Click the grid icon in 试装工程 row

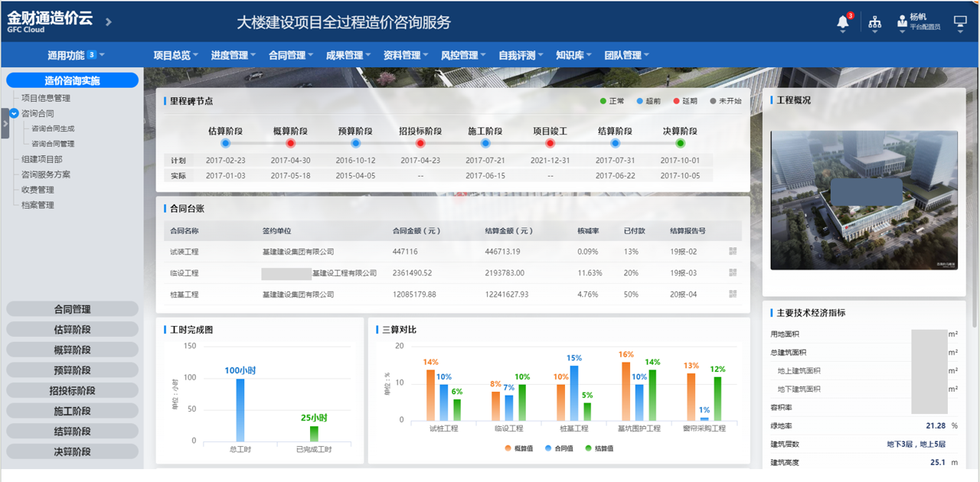[733, 252]
